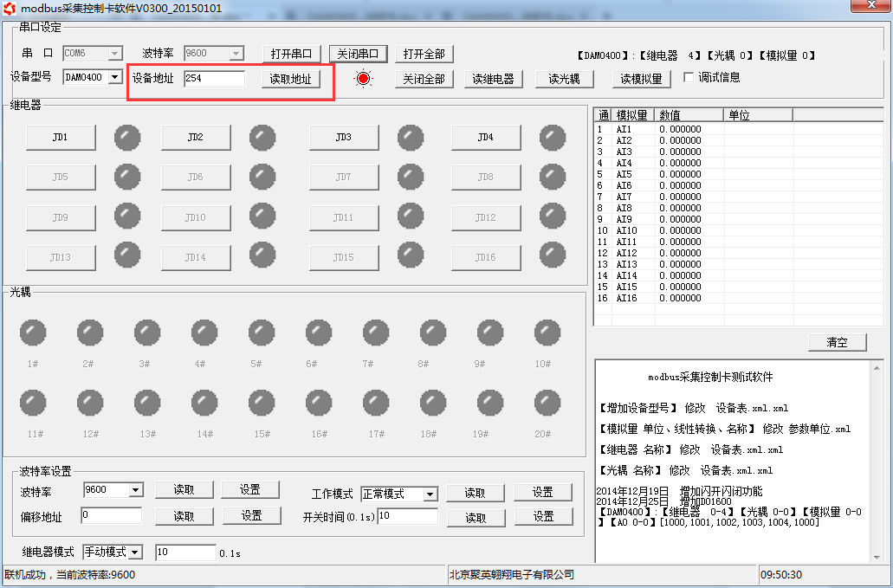Click the 读取地址 button
Image resolution: width=893 pixels, height=588 pixels.
coord(291,79)
